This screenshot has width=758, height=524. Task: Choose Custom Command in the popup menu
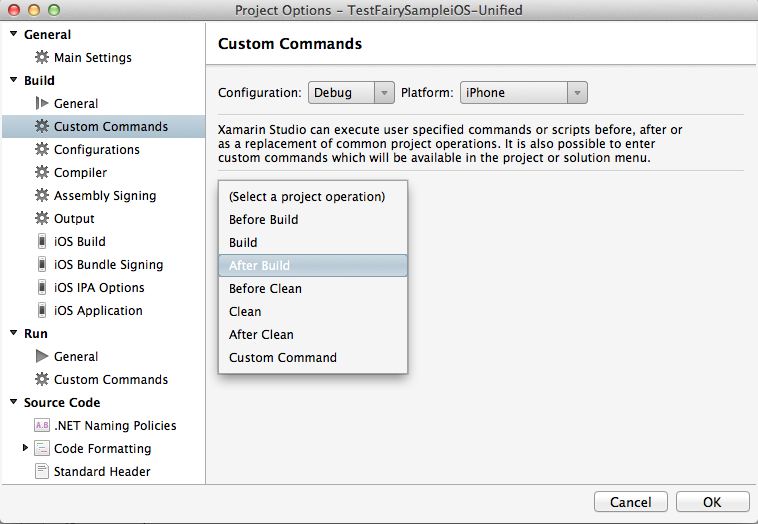point(283,358)
